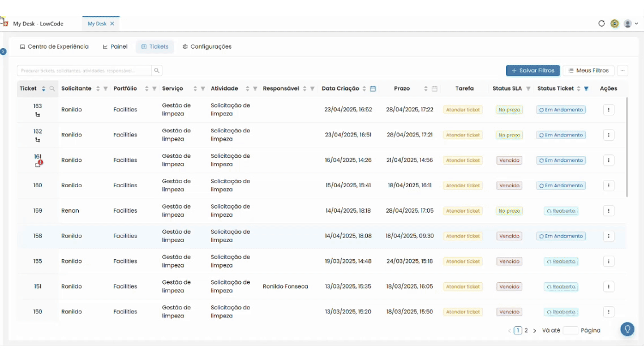Image resolution: width=644 pixels, height=362 pixels.
Task: Open the Data Criação calendar filter
Action: [373, 89]
